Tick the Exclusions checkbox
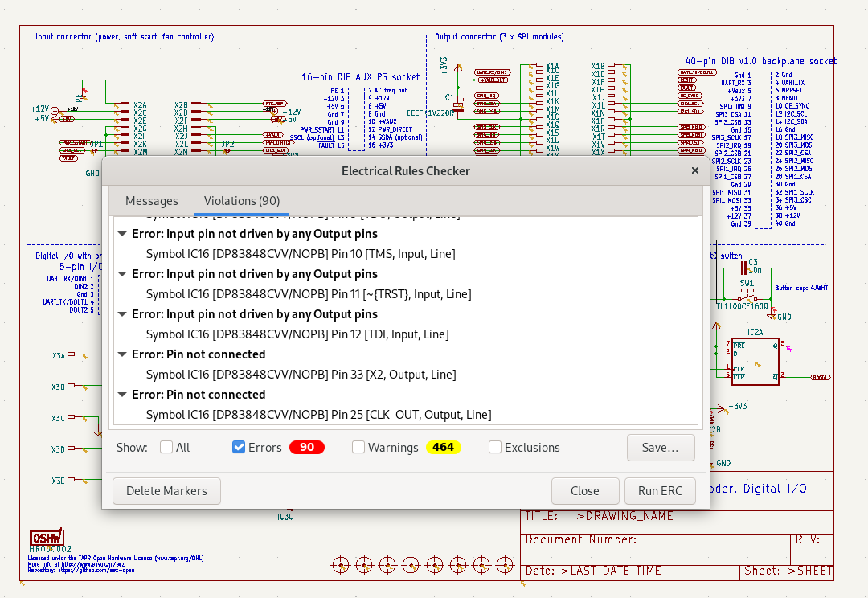Image resolution: width=868 pixels, height=598 pixels. (495, 448)
